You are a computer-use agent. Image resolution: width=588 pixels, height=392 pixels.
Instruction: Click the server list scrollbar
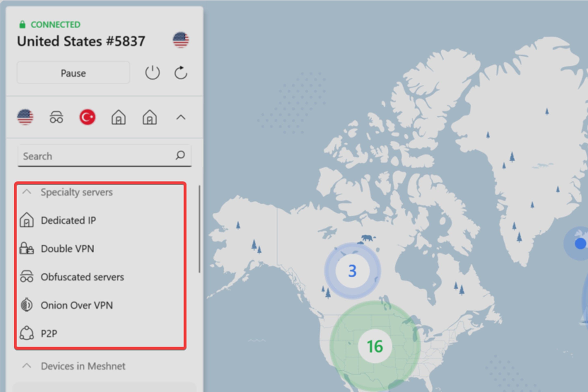click(199, 229)
